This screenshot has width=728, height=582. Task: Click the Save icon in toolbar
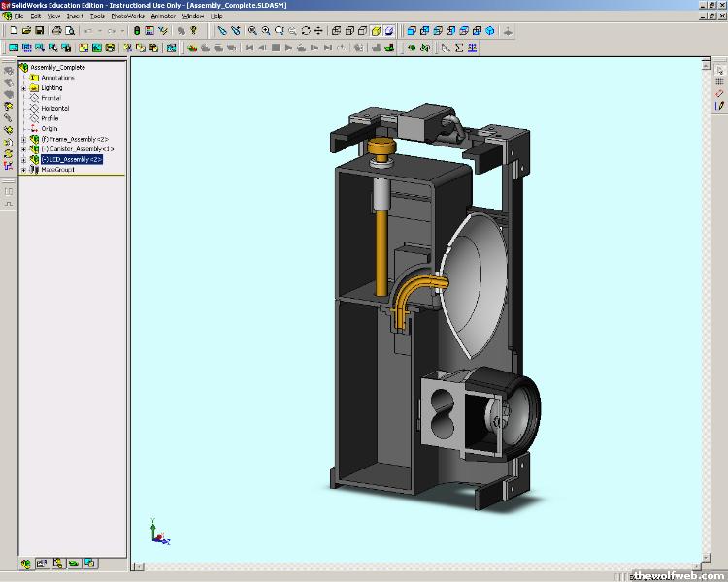click(x=40, y=31)
